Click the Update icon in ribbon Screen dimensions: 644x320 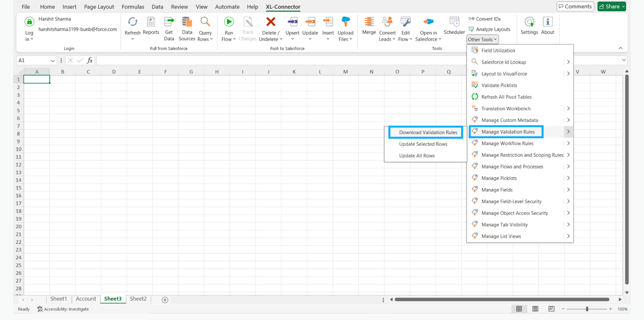310,22
